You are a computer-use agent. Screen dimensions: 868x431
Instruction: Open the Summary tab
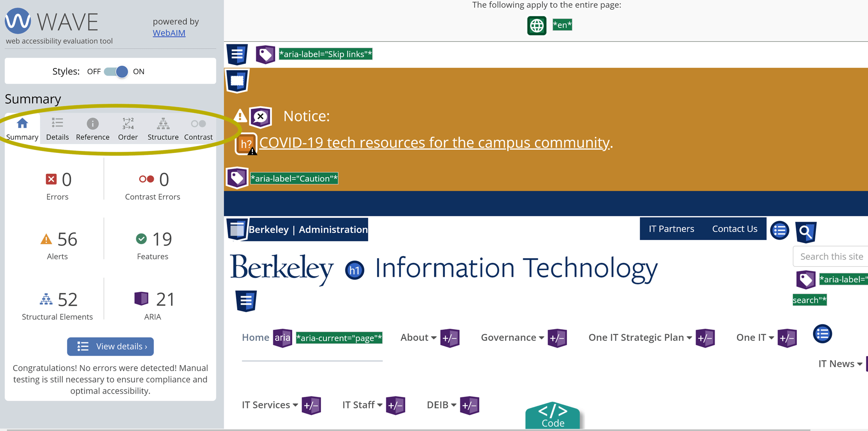[22, 129]
